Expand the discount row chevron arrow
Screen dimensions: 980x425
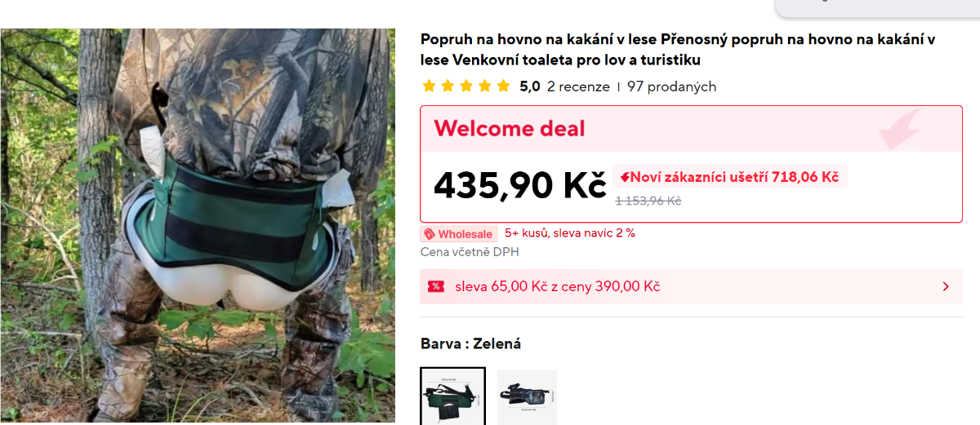coord(946,286)
